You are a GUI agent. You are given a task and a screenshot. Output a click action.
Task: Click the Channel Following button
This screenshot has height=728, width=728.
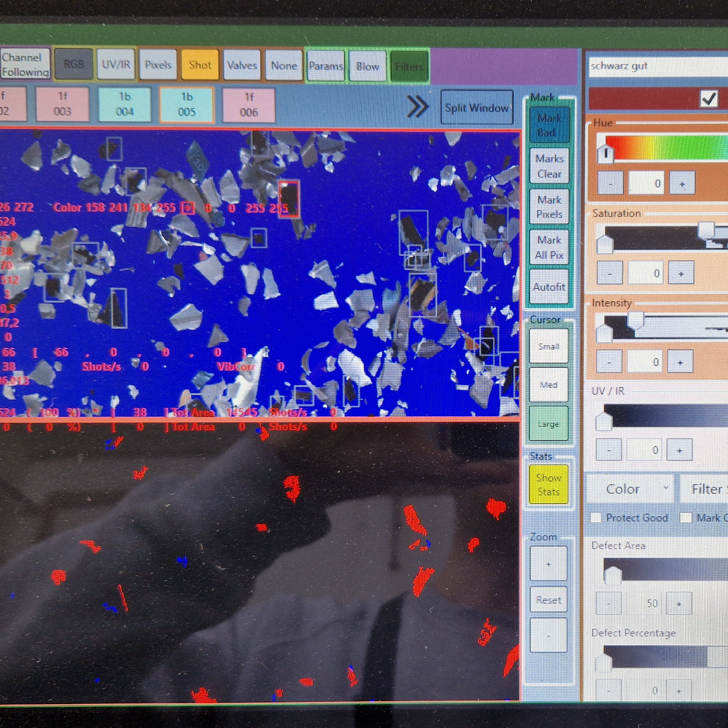click(x=25, y=64)
